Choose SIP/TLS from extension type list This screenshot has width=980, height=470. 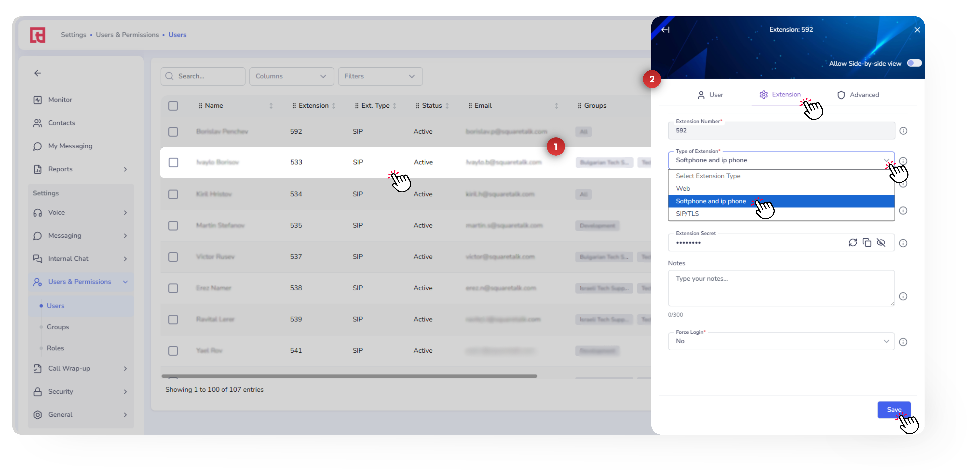[x=687, y=214]
